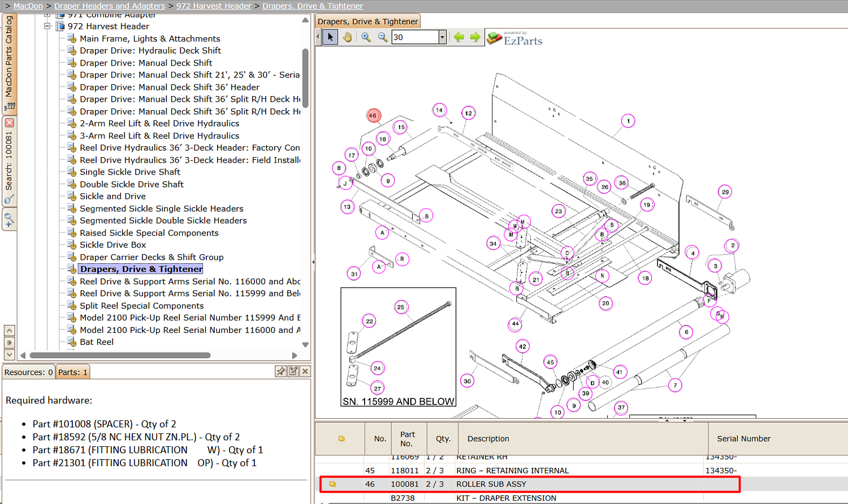
Task: Click the down chevron button beside the tree
Action: click(x=9, y=355)
